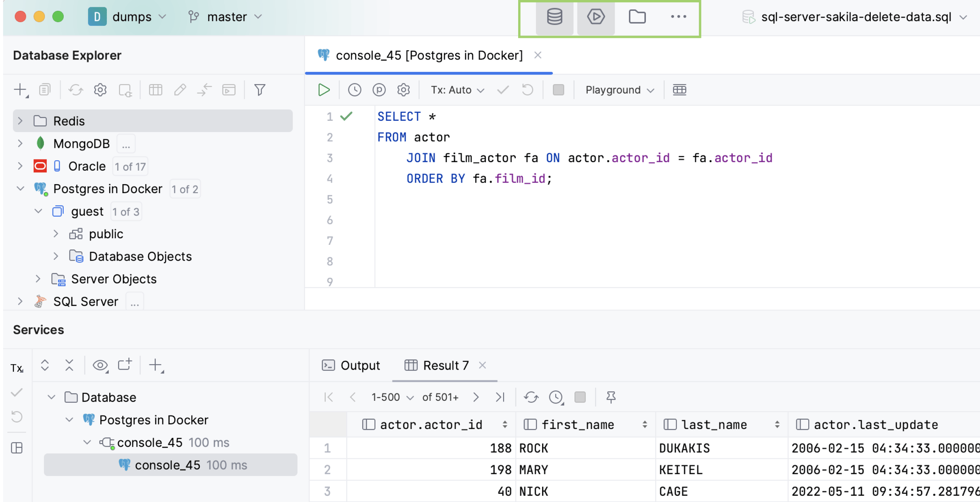Toggle sorting on the last_name column
980x502 pixels.
pyautogui.click(x=777, y=425)
